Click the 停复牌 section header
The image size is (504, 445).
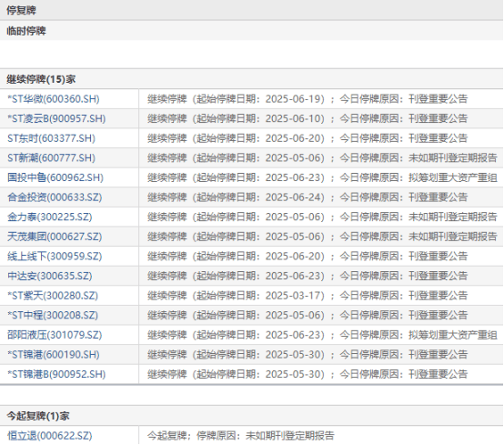pos(21,10)
